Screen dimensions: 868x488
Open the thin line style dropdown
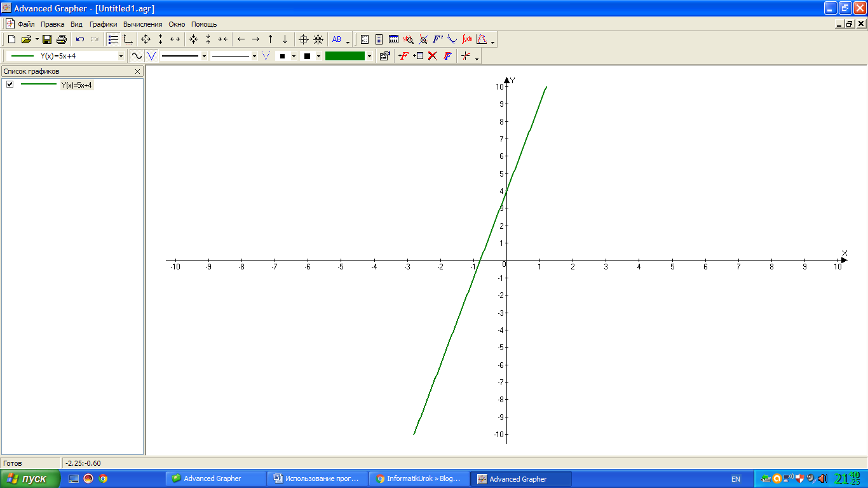click(x=254, y=56)
